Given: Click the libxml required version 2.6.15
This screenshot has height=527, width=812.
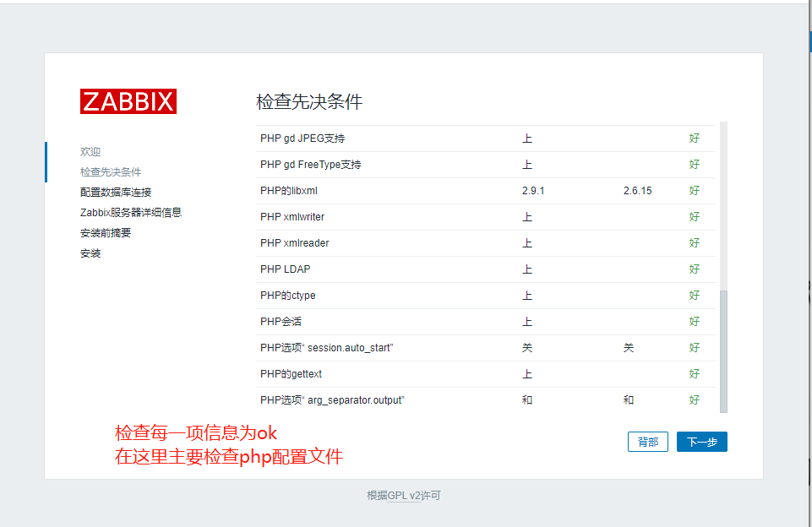Looking at the screenshot, I should [x=637, y=191].
